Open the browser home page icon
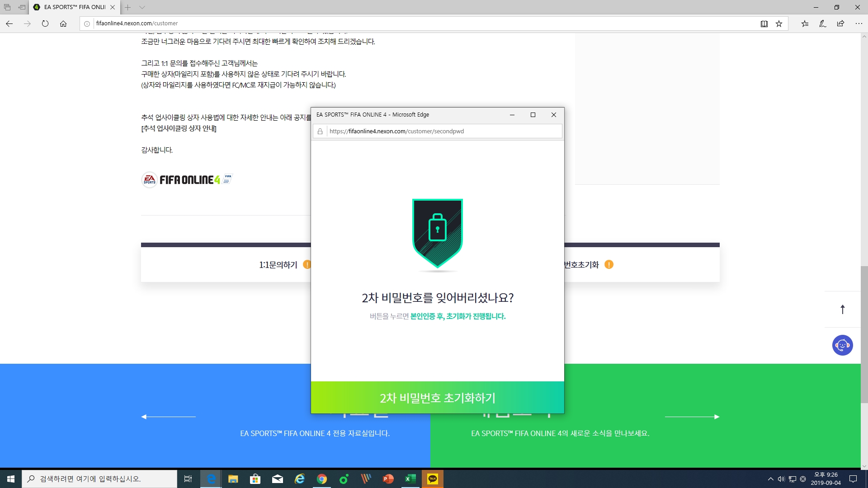Viewport: 868px width, 488px height. tap(63, 23)
